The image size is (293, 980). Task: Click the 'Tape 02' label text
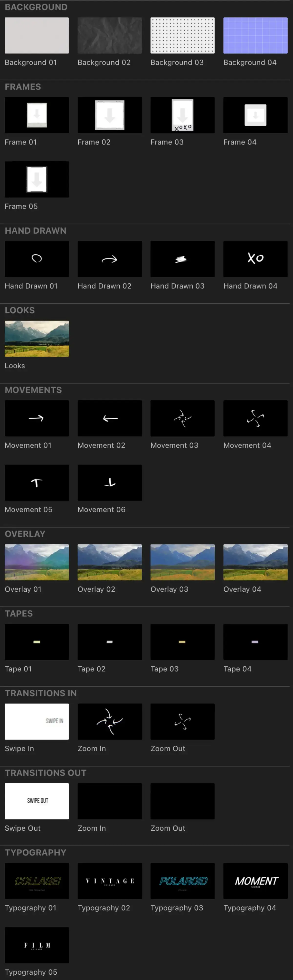(x=92, y=669)
